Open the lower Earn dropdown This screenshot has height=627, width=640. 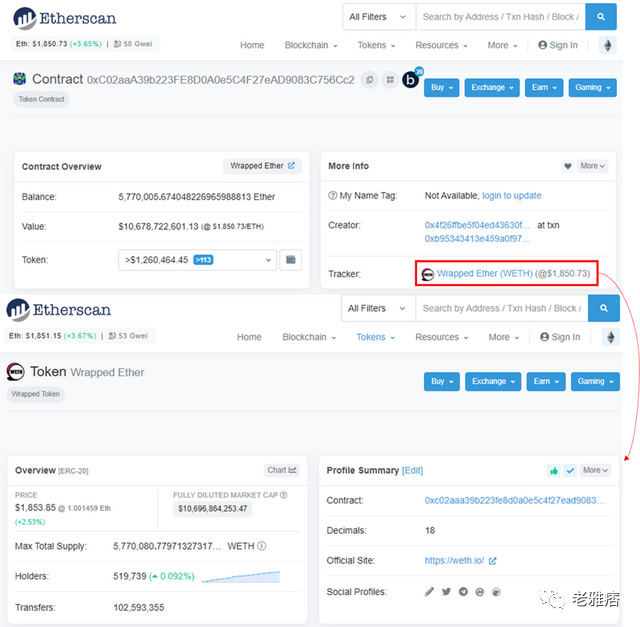click(x=546, y=381)
